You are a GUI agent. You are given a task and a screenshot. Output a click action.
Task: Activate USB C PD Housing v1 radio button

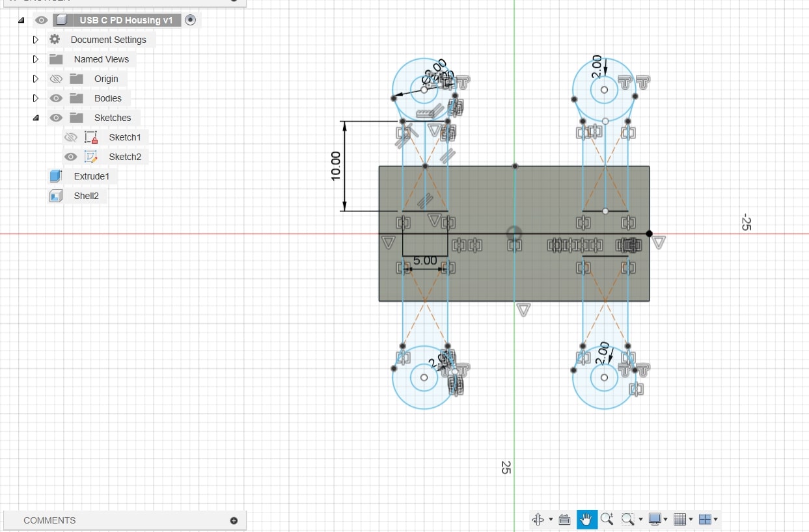click(x=190, y=20)
